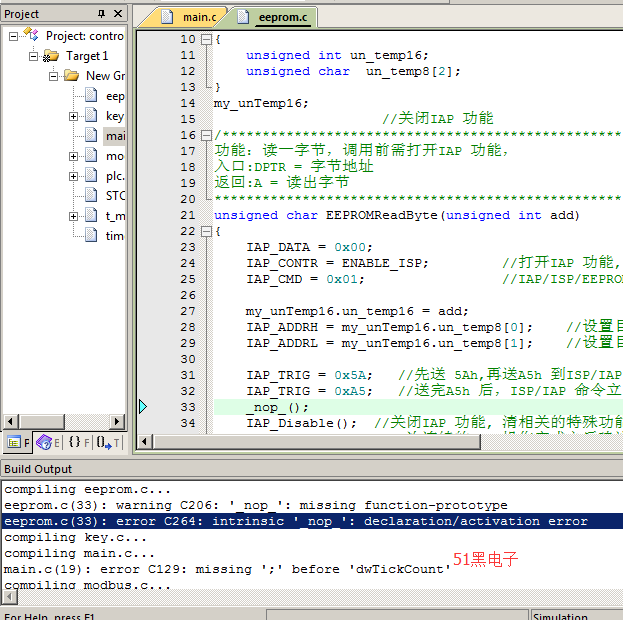Collapse the Project: contro tree root
The height and width of the screenshot is (620, 623).
coord(13,37)
